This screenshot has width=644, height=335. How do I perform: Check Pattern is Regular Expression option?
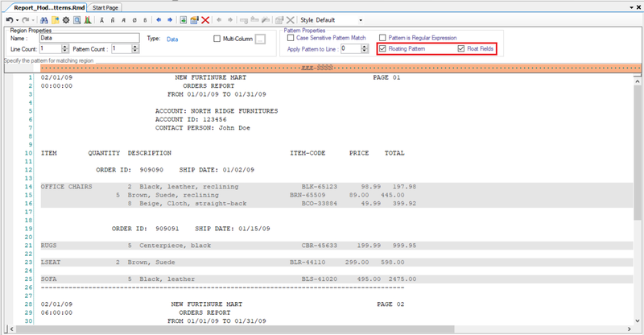(382, 38)
